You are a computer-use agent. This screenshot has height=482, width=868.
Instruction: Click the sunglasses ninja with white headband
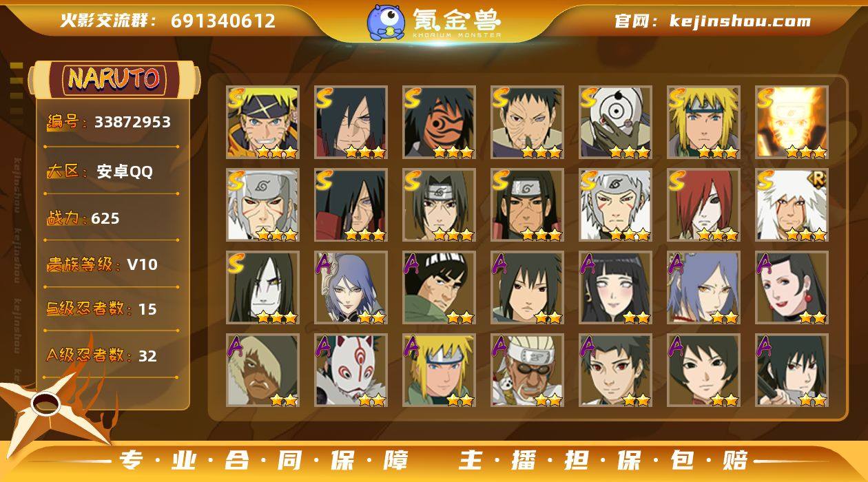(527, 370)
